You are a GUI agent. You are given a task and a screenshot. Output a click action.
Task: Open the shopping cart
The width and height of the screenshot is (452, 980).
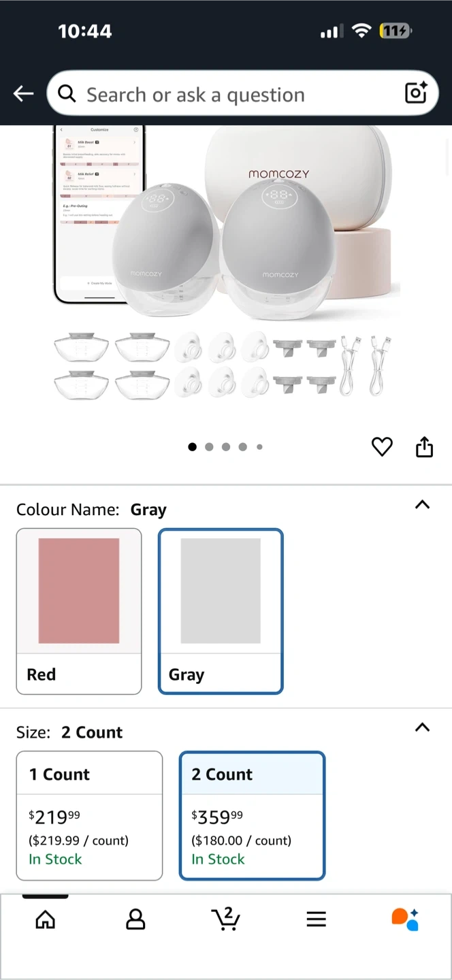coord(225,919)
